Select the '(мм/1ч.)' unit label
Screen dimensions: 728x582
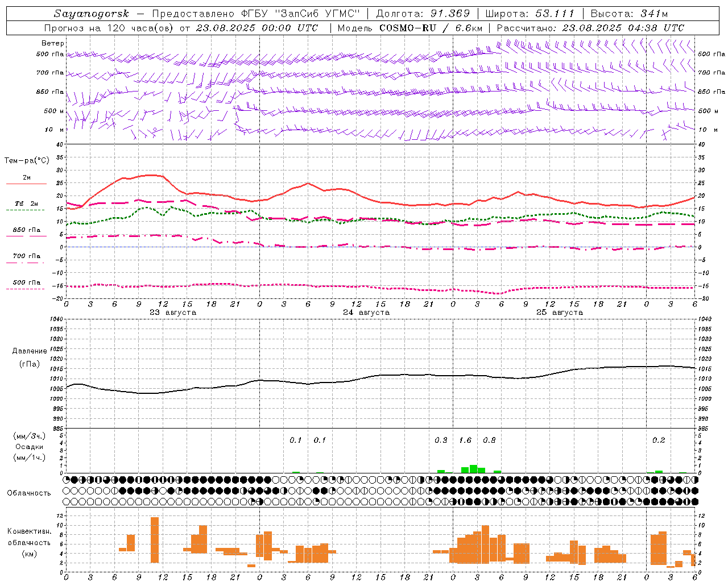[x=30, y=458]
